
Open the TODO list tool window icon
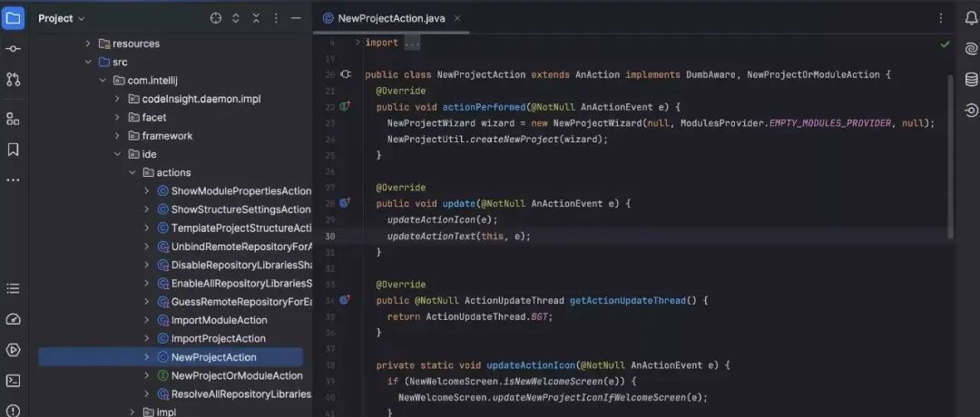13,288
